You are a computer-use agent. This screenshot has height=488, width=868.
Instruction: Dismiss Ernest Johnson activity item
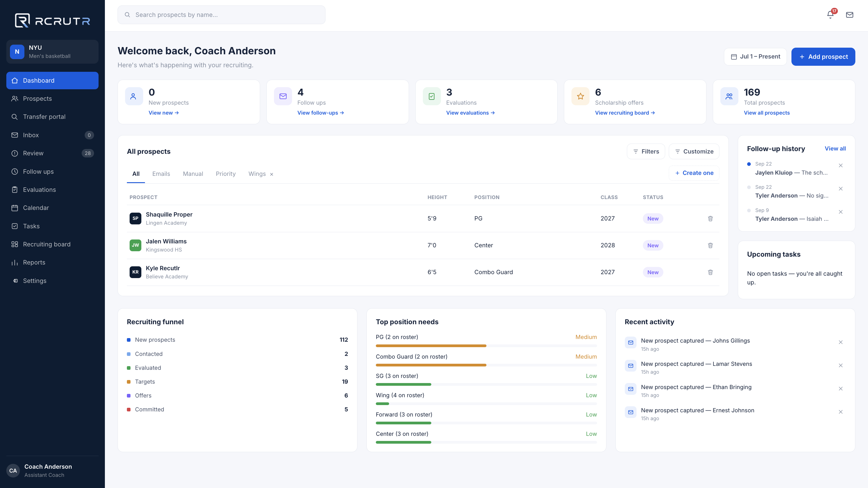pos(841,412)
